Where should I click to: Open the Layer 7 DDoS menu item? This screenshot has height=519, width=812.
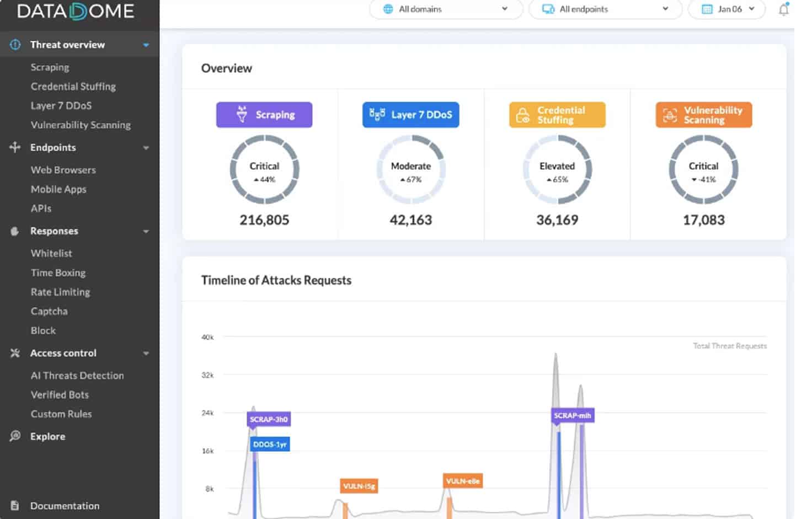click(61, 105)
